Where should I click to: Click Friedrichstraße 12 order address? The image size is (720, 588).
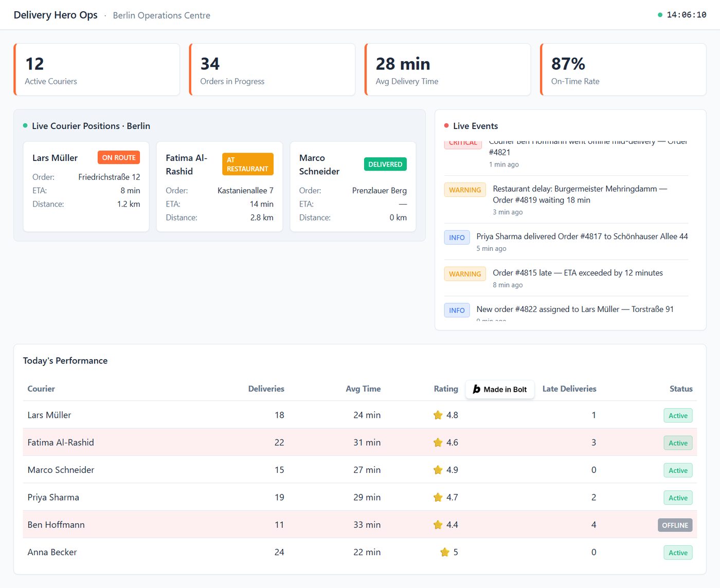(x=109, y=177)
